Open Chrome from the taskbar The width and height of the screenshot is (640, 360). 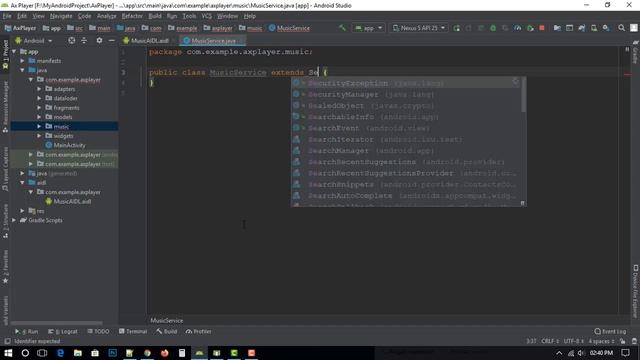point(147,353)
